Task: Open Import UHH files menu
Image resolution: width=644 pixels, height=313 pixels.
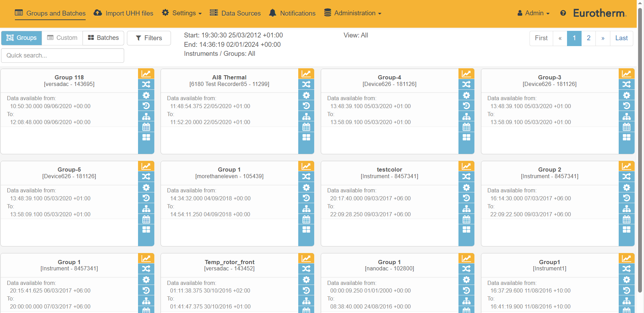Action: click(123, 13)
